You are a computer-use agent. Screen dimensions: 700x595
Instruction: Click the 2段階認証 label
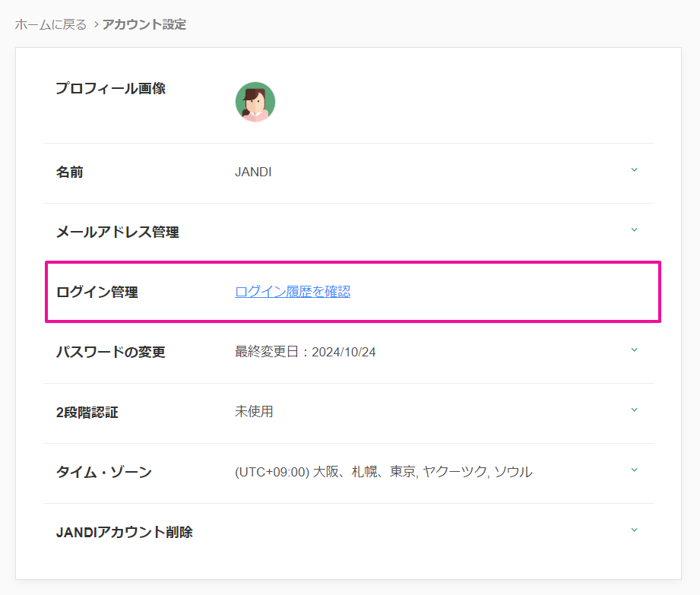click(x=87, y=413)
